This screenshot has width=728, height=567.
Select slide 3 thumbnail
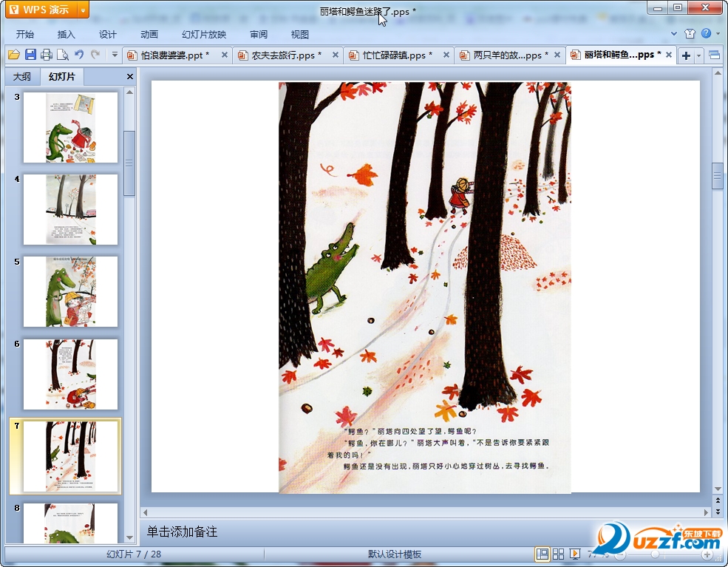(x=70, y=127)
